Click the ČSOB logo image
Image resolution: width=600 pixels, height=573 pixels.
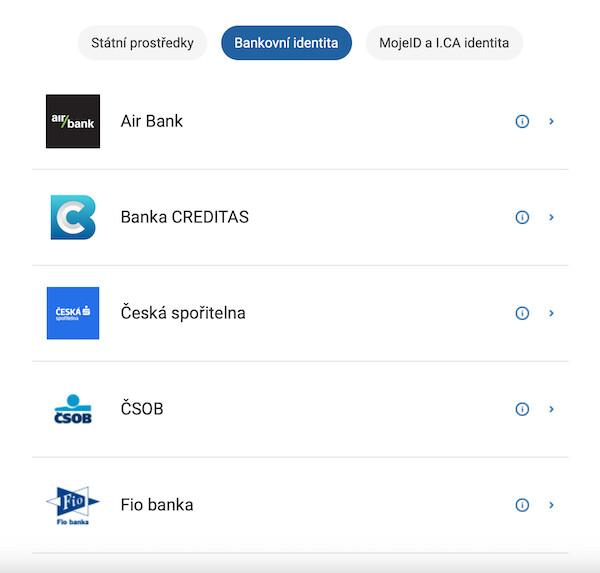point(73,409)
